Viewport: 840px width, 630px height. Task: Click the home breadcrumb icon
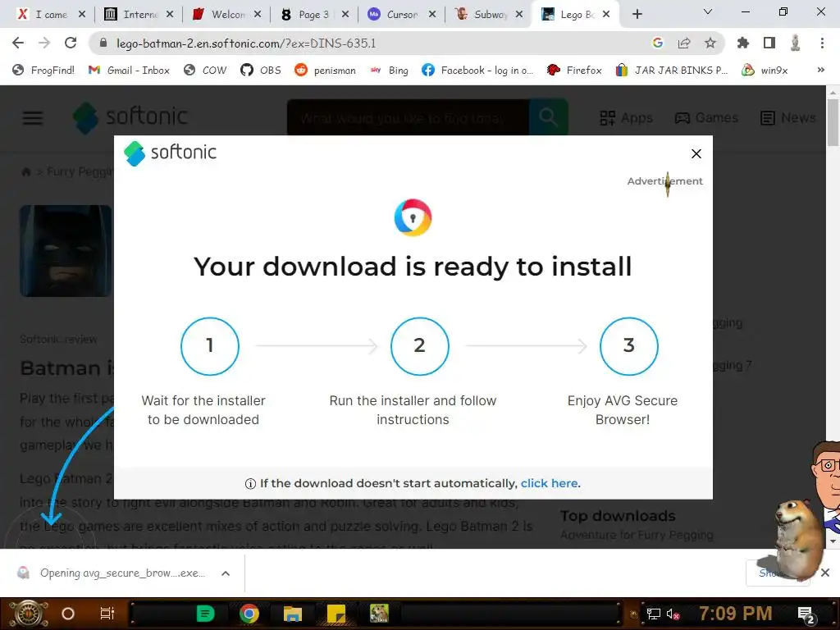[25, 172]
